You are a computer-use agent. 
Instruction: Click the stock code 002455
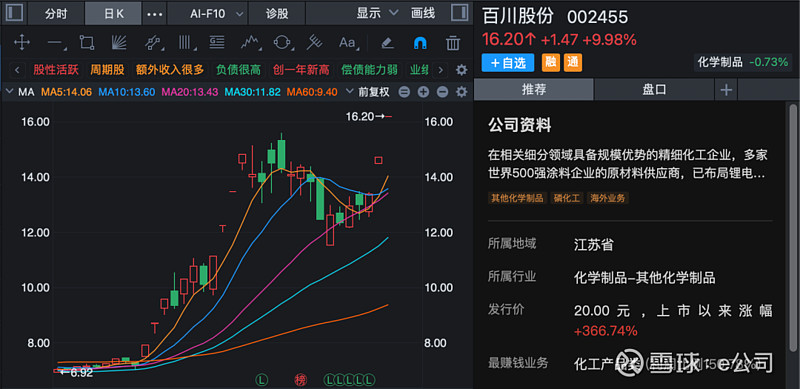pyautogui.click(x=597, y=17)
